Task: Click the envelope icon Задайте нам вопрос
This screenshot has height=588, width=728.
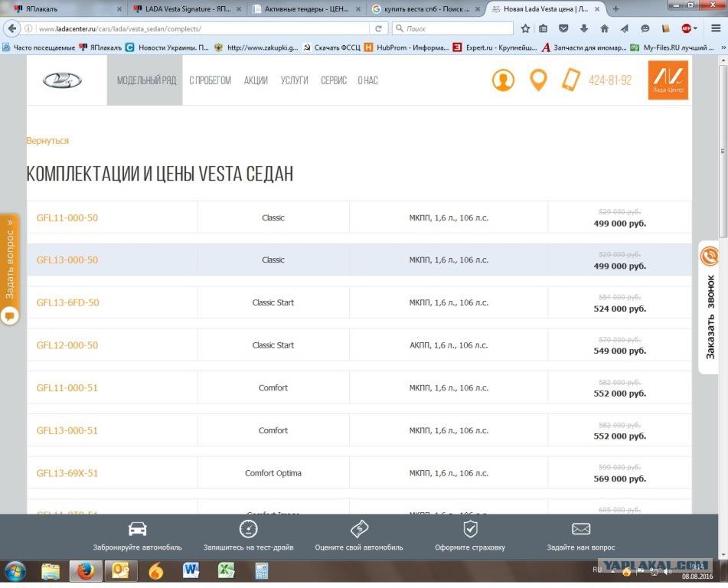Action: (581, 528)
